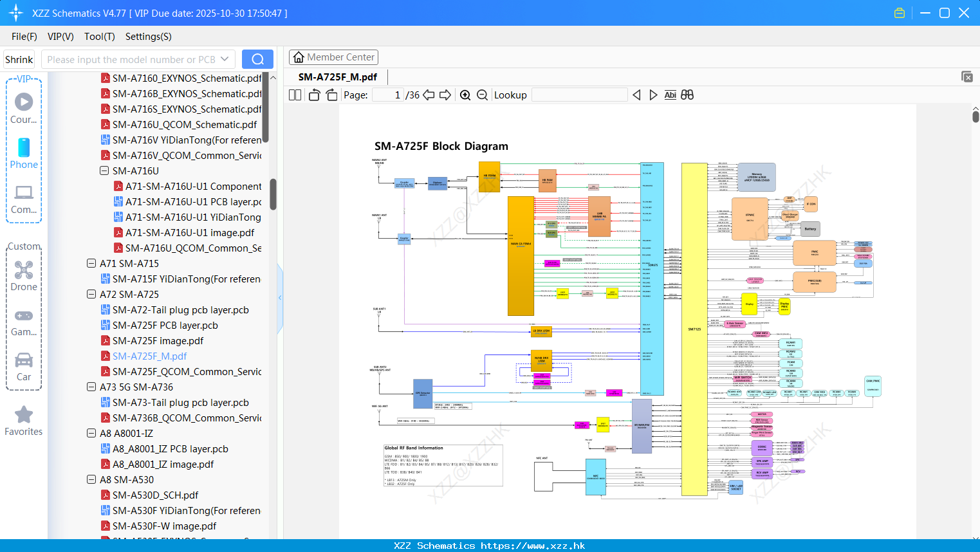Select the Phone category icon

[24, 153]
